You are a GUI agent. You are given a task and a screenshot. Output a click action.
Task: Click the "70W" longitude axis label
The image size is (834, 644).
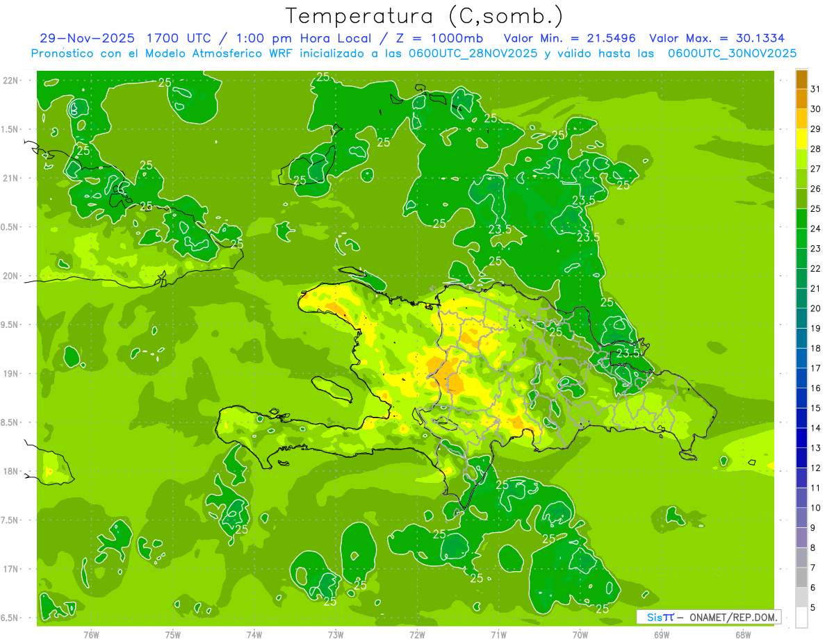pos(580,635)
